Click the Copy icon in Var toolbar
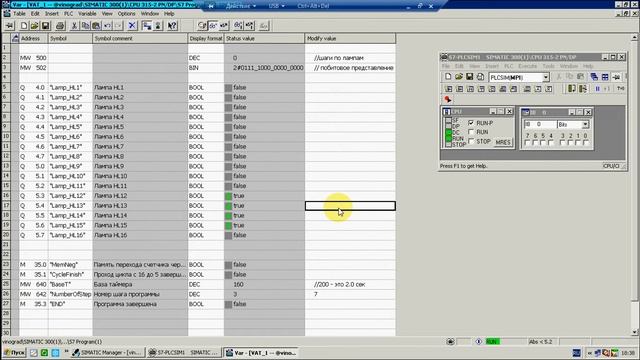 point(85,26)
